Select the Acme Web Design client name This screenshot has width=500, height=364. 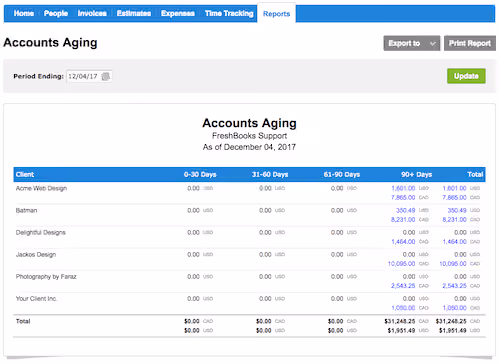[41, 188]
